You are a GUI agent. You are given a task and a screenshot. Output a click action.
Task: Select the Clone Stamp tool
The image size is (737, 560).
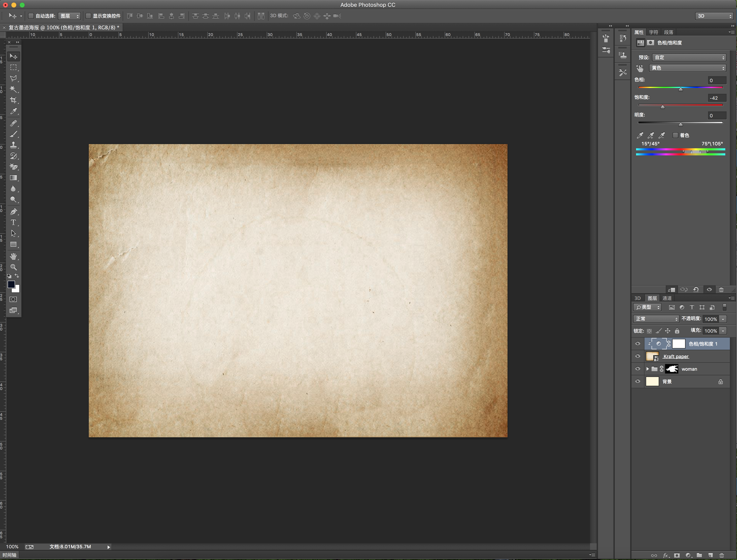(x=13, y=145)
